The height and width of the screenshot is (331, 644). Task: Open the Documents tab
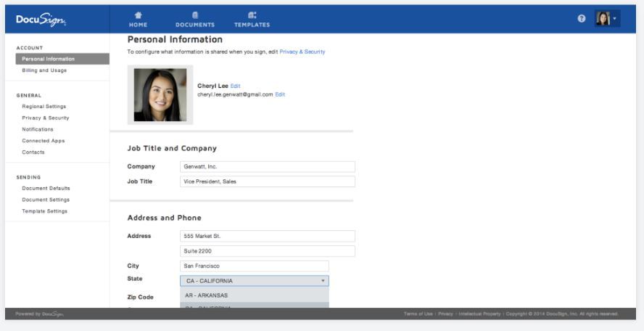pyautogui.click(x=195, y=20)
